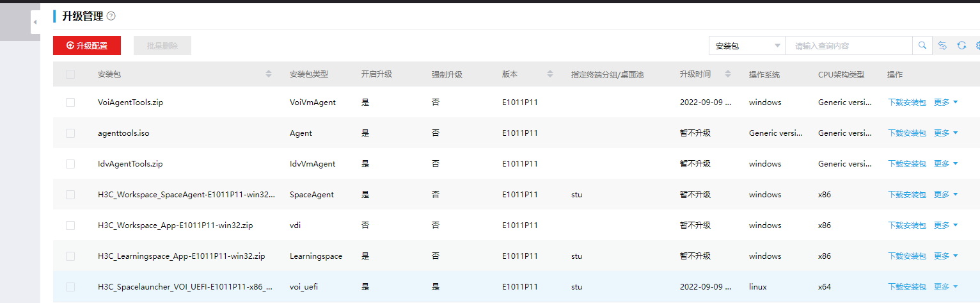Select H3C_Workspace_App-E1011P11-win32.zip name

pyautogui.click(x=175, y=225)
